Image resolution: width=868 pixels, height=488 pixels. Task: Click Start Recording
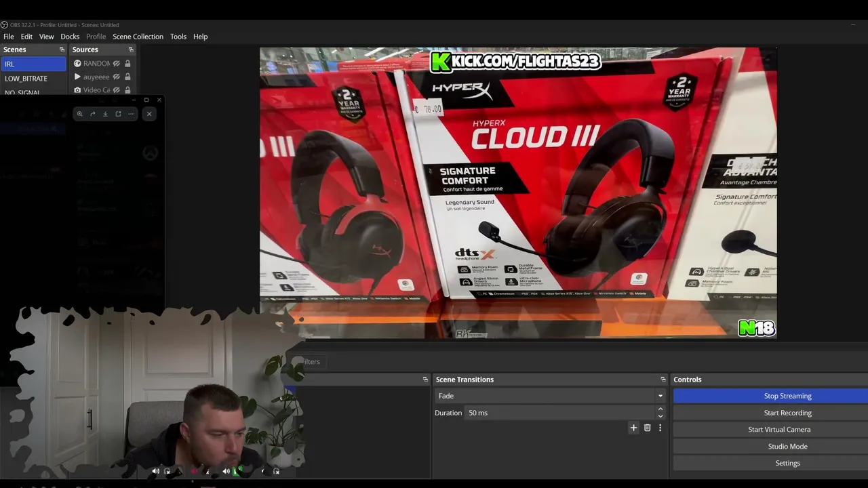click(787, 413)
